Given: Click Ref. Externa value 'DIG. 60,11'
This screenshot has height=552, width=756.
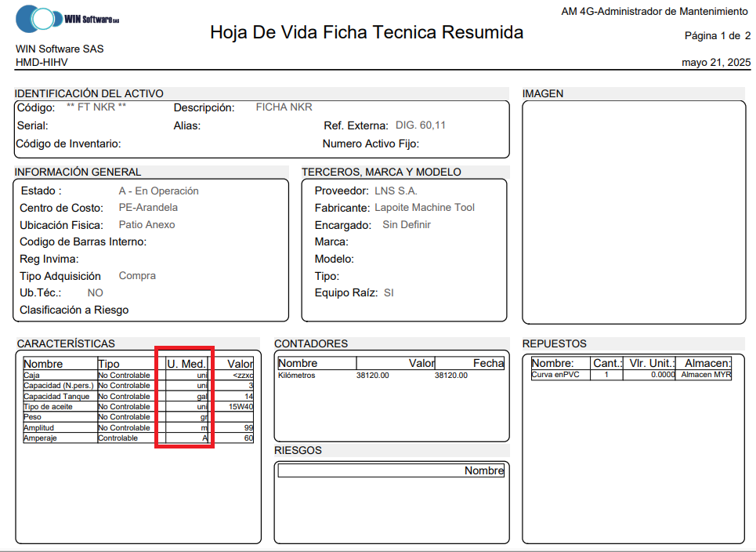Looking at the screenshot, I should 421,125.
